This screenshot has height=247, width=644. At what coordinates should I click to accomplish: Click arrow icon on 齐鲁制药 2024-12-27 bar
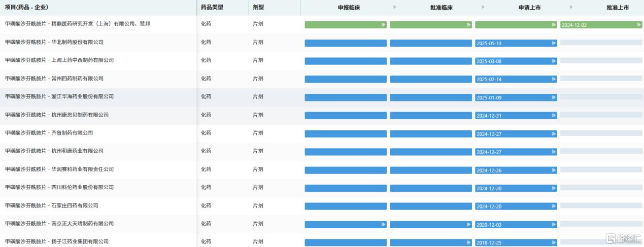[x=554, y=134]
